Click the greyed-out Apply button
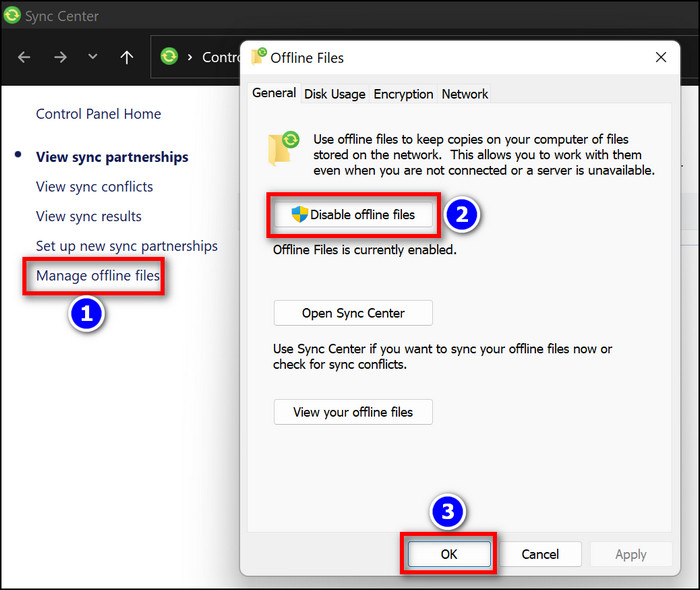Screen dimensions: 700x590 631,554
